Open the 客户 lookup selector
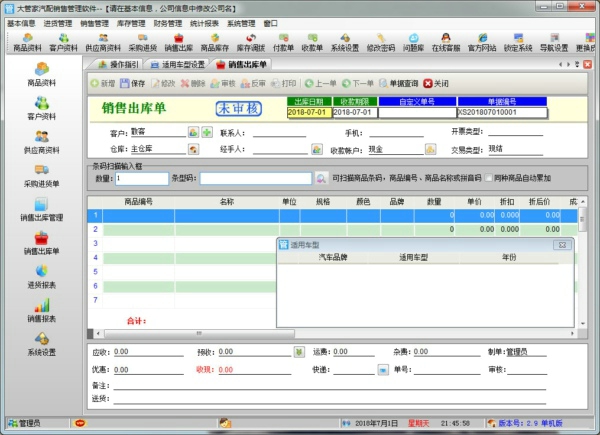The width and height of the screenshot is (600, 435). coord(193,132)
